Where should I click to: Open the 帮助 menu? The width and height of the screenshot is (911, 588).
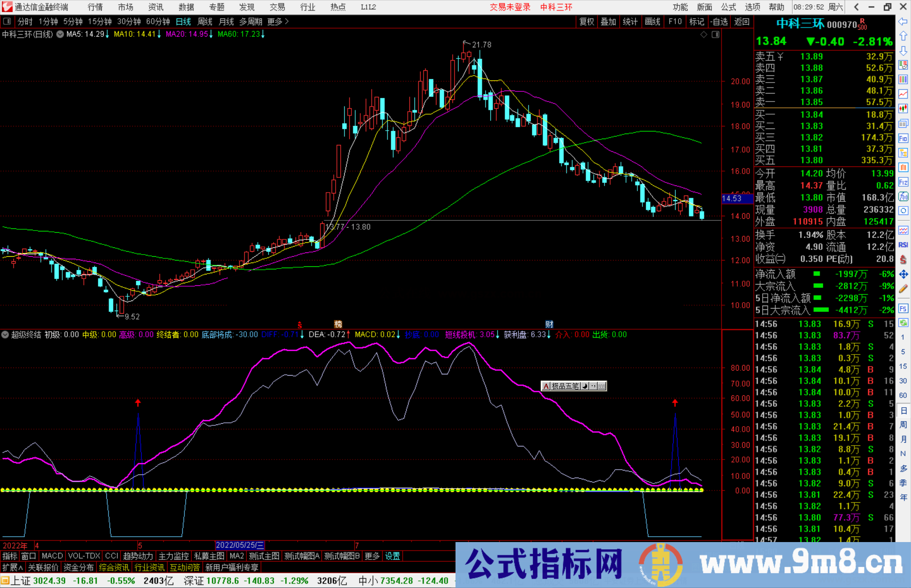(x=776, y=7)
